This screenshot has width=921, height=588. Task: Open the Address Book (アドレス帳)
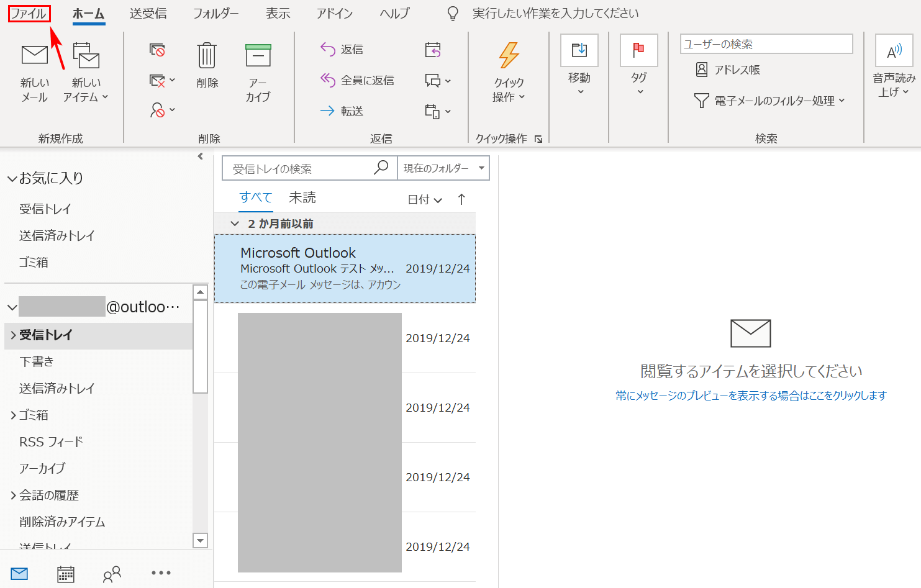(x=728, y=70)
